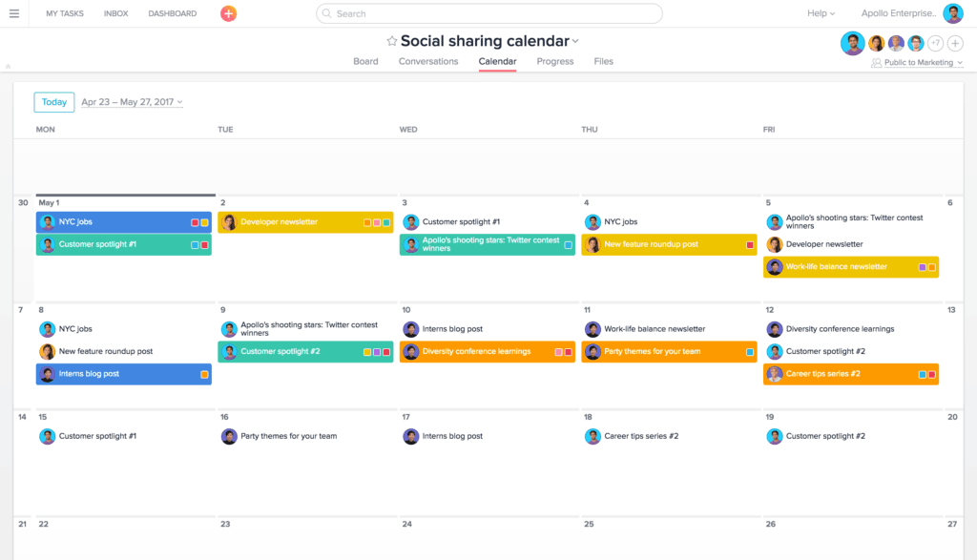Click the people icon beside Public to Marketing
The height and width of the screenshot is (560, 977).
(876, 63)
